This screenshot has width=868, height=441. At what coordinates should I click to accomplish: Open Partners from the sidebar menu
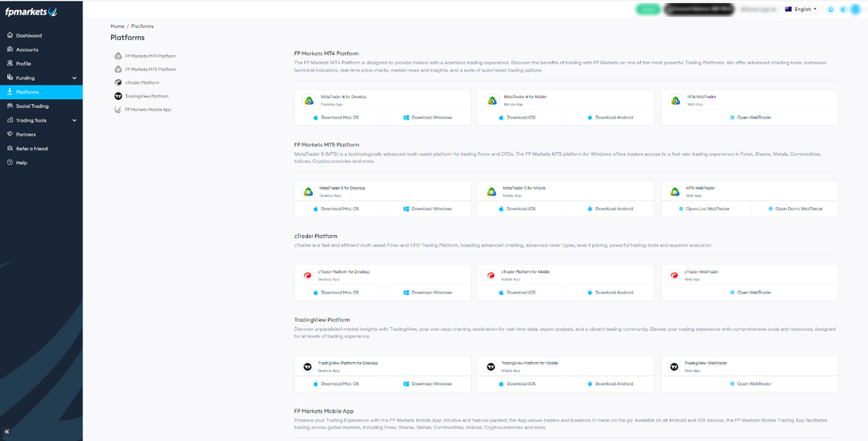click(26, 134)
